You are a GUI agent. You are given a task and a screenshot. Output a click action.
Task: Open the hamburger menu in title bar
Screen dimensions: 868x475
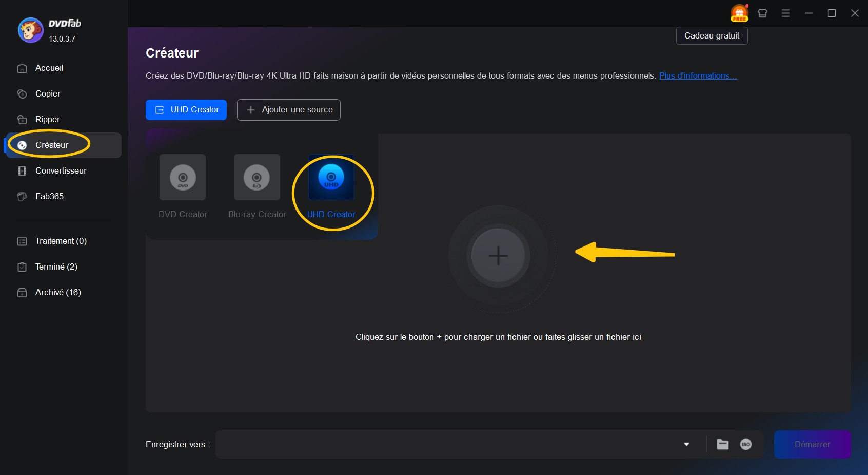pos(785,13)
